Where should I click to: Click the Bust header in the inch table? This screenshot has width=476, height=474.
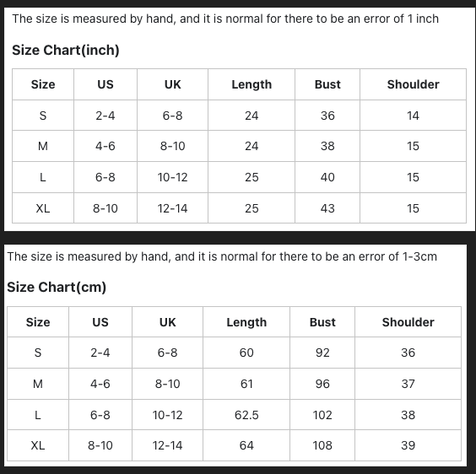(327, 84)
